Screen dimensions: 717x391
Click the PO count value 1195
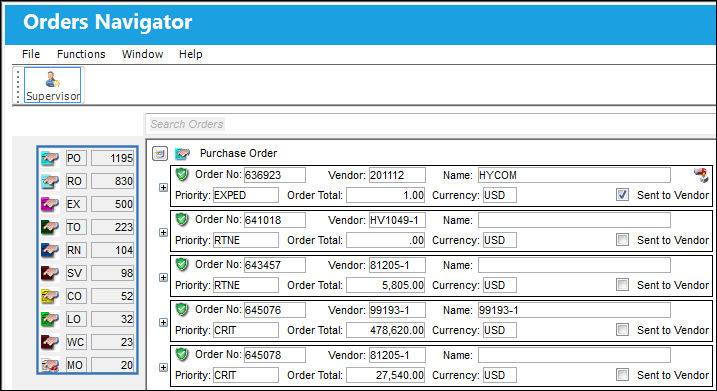[x=112, y=158]
